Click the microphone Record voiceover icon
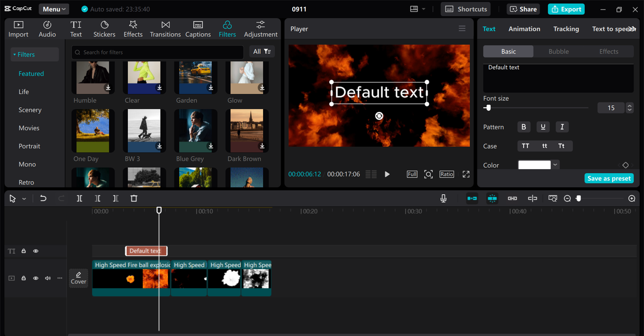Screen dimensions: 644x336 [x=443, y=198]
